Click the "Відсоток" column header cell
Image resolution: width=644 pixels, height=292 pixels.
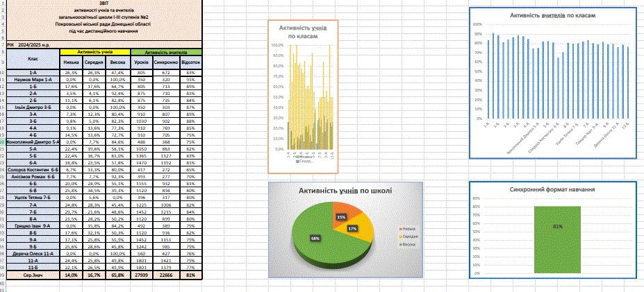pos(191,62)
